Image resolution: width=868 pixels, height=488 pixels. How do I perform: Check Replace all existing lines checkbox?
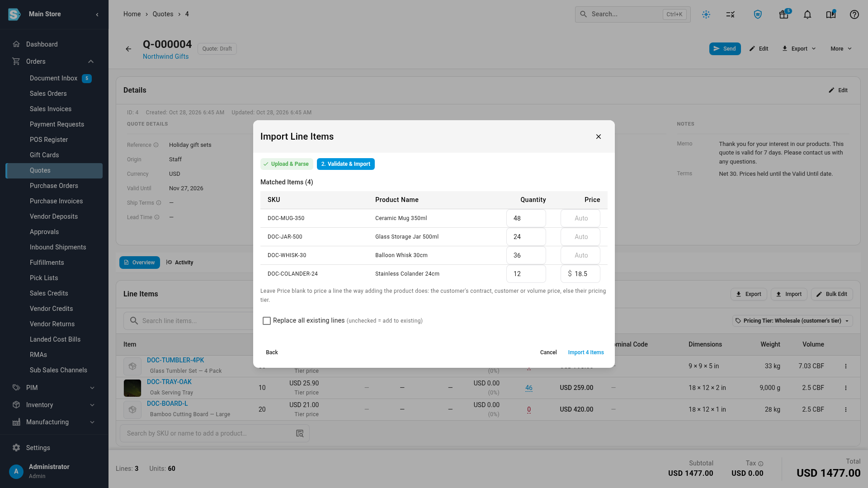tap(267, 321)
